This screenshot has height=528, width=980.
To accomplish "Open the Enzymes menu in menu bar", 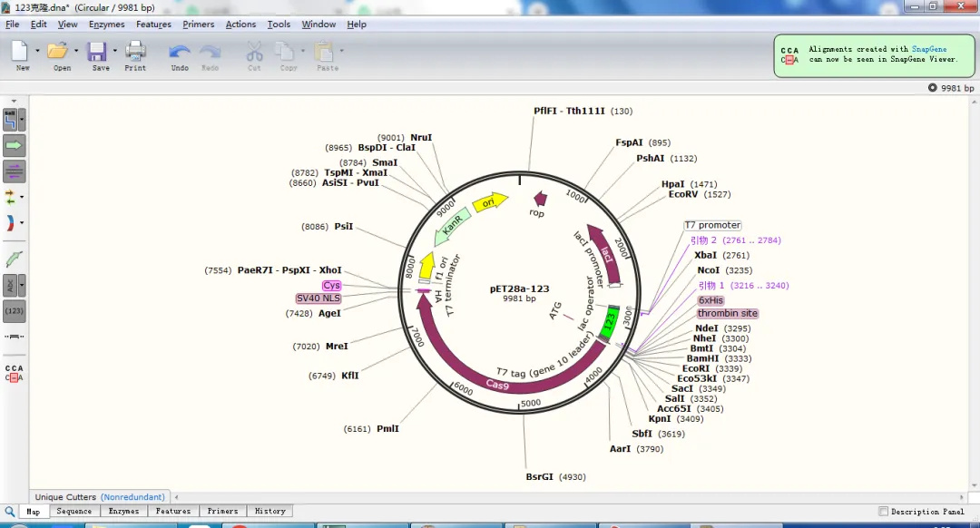I will 106,24.
